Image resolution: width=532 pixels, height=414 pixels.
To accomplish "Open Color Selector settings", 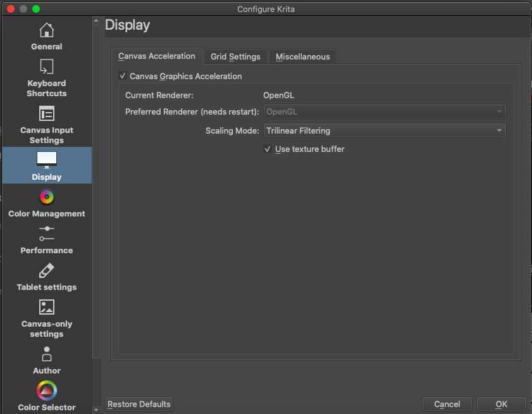I will 47,396.
